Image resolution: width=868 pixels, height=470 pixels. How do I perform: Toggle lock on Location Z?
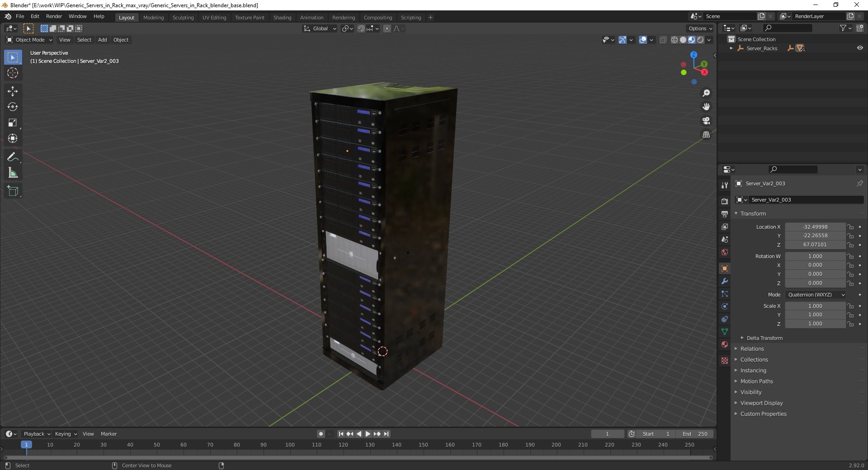click(850, 245)
